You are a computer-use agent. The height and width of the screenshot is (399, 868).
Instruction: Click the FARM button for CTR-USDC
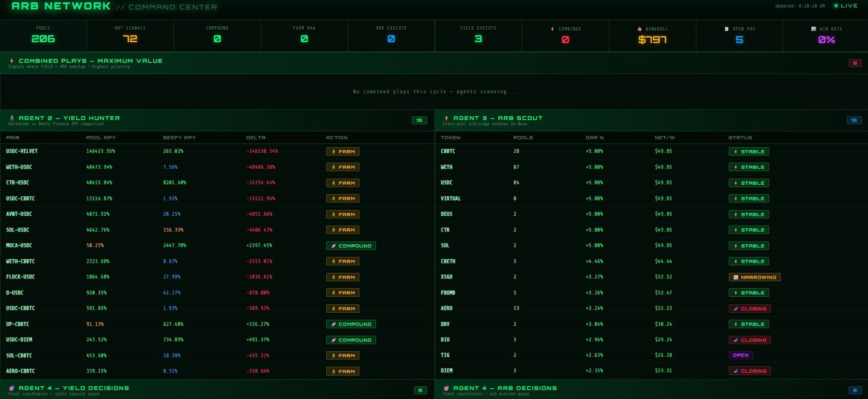click(x=343, y=183)
